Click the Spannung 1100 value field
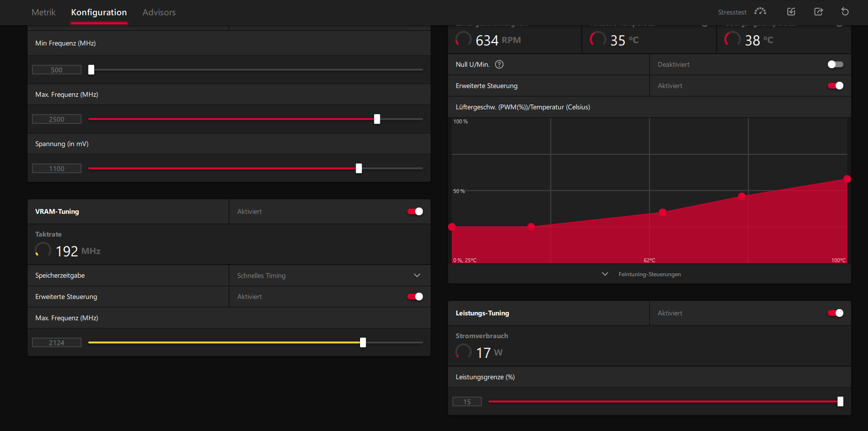 [x=57, y=168]
